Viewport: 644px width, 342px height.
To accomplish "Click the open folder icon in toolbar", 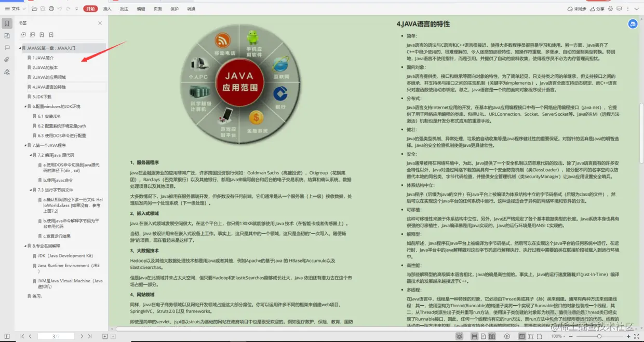I will click(34, 9).
